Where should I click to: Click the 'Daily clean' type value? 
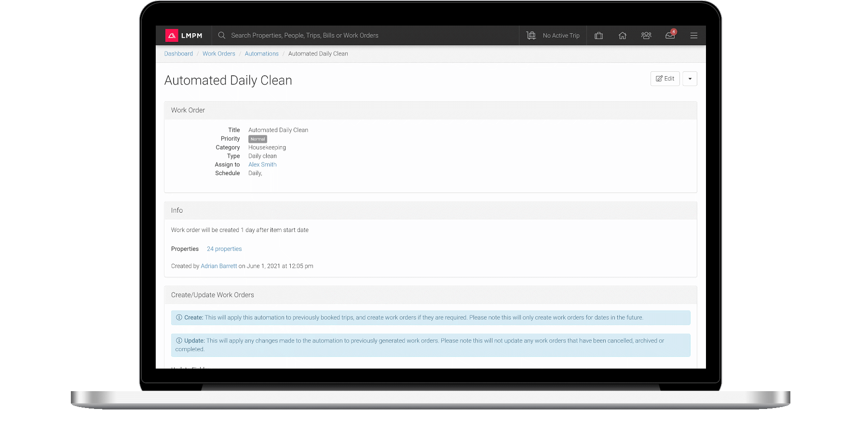(262, 156)
